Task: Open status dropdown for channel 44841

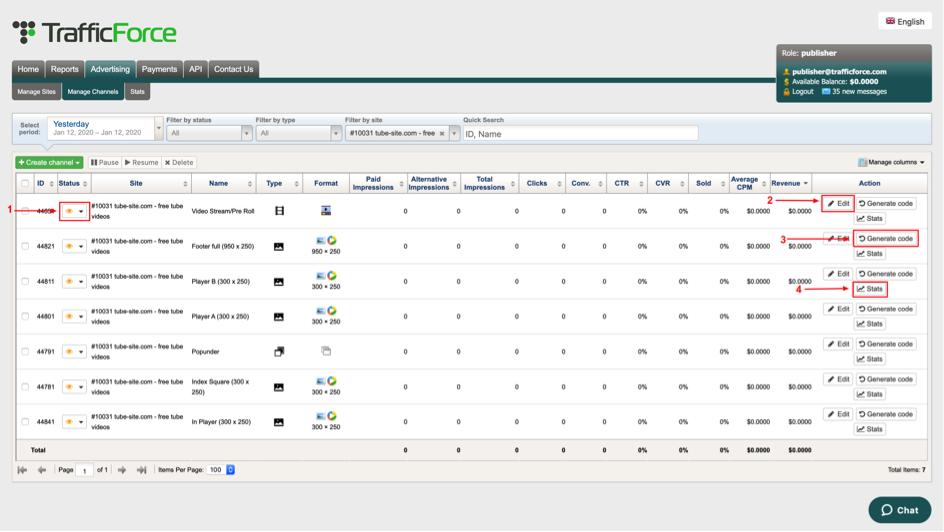Action: coord(74,422)
